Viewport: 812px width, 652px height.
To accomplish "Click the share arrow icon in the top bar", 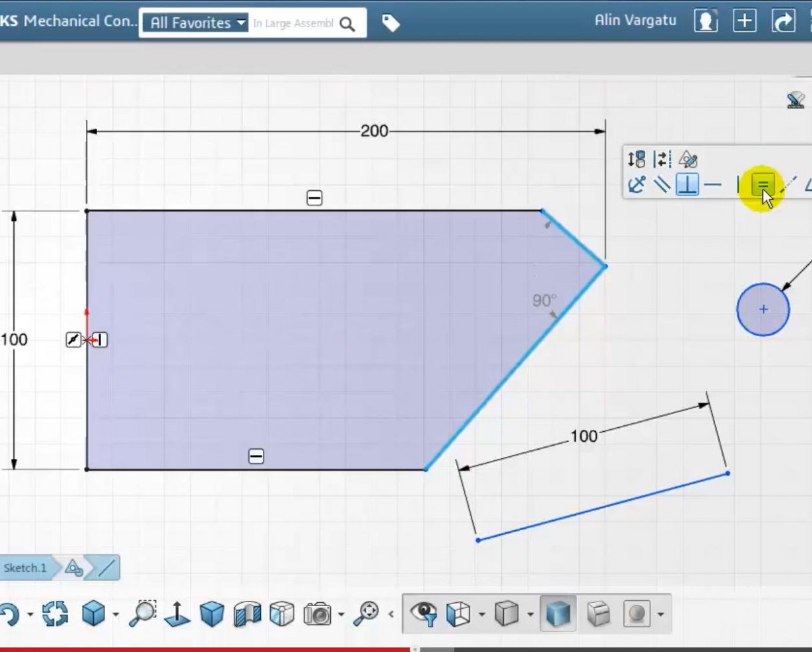I will pyautogui.click(x=783, y=21).
